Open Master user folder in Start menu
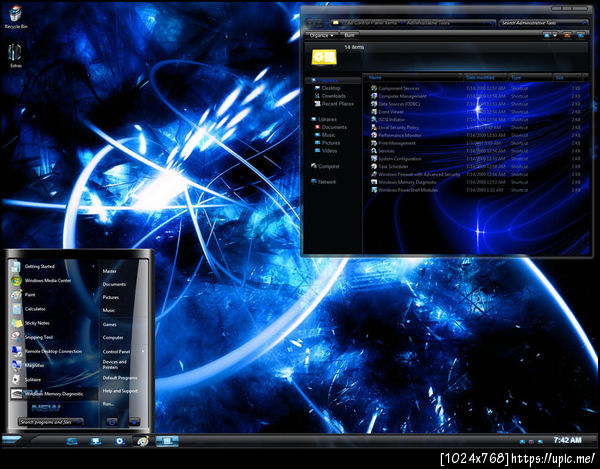The width and height of the screenshot is (600, 469). [109, 271]
